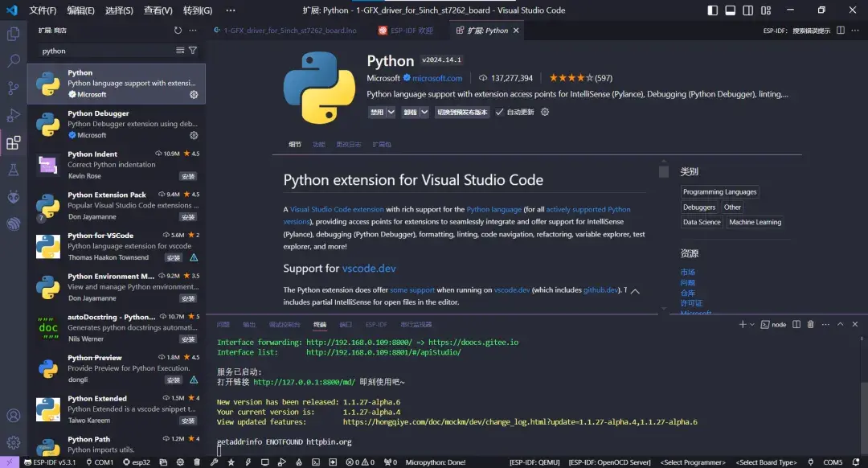The width and height of the screenshot is (868, 468).
Task: Open new terminal profile dropdown arrow
Action: point(752,325)
